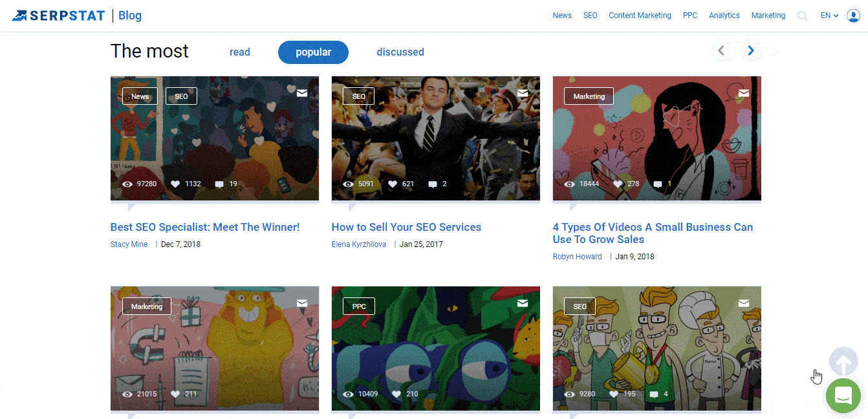
Task: Open article 4 Types Of Videos A Small Business
Action: [653, 233]
